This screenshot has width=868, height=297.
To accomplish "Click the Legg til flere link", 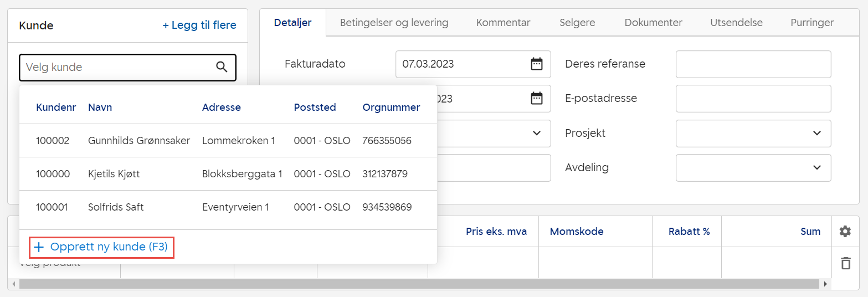I will [x=199, y=25].
